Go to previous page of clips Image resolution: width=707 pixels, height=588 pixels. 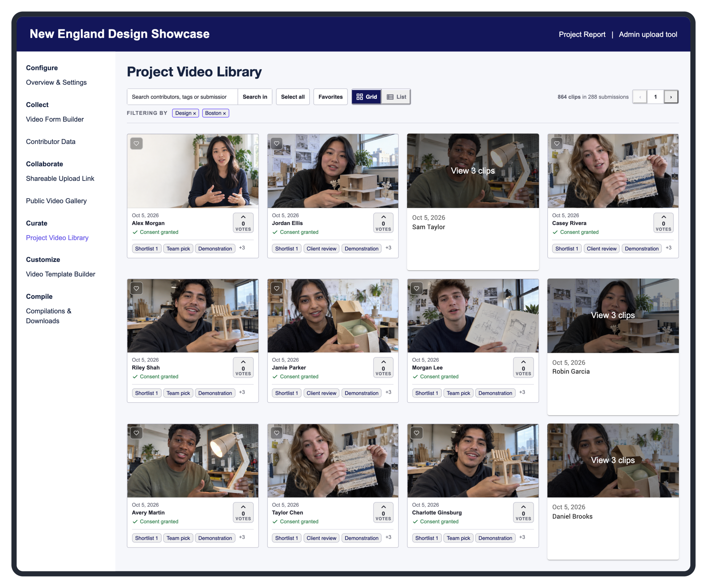point(640,97)
